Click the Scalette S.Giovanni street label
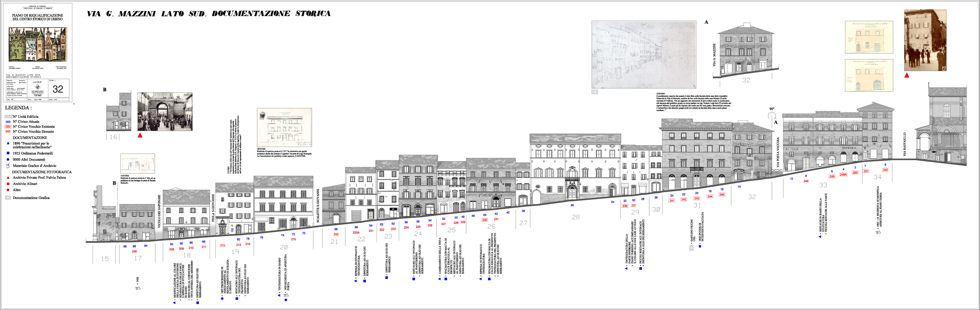 point(318,206)
